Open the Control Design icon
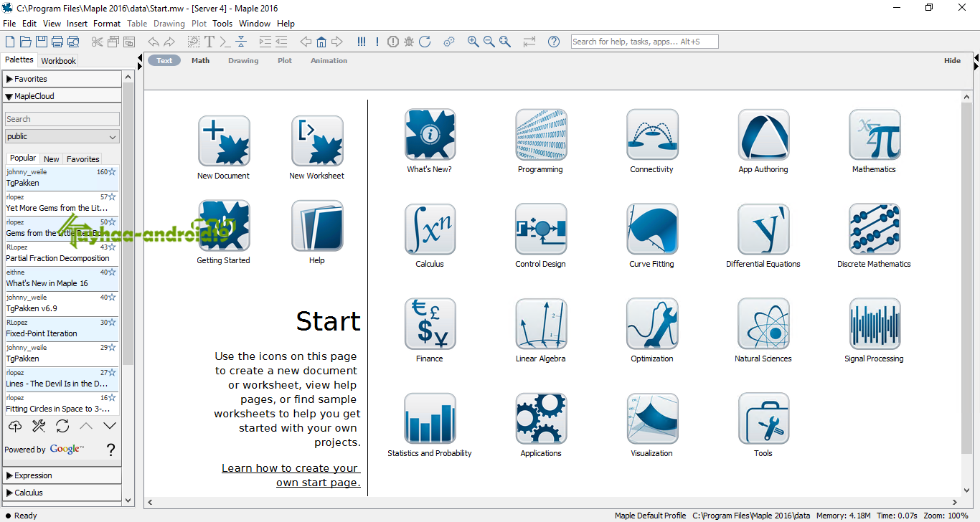980x522 pixels. 541,229
